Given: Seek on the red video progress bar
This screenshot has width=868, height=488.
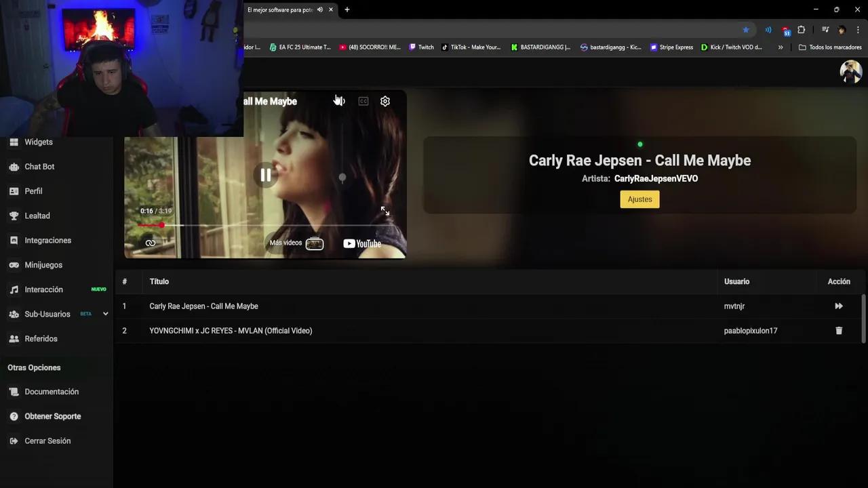Looking at the screenshot, I should point(265,225).
